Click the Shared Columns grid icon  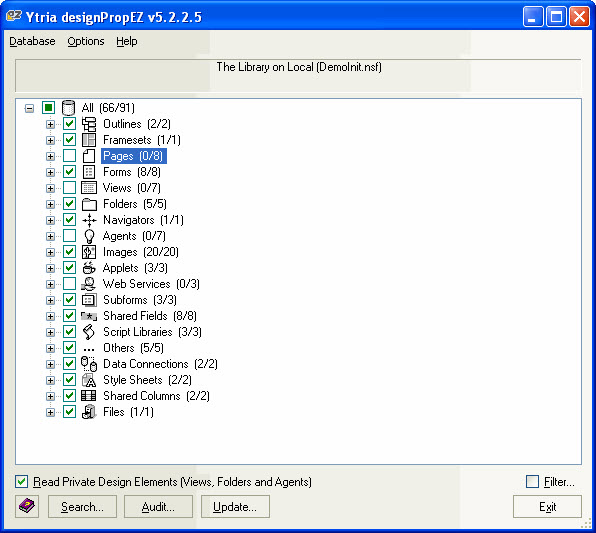click(x=89, y=396)
